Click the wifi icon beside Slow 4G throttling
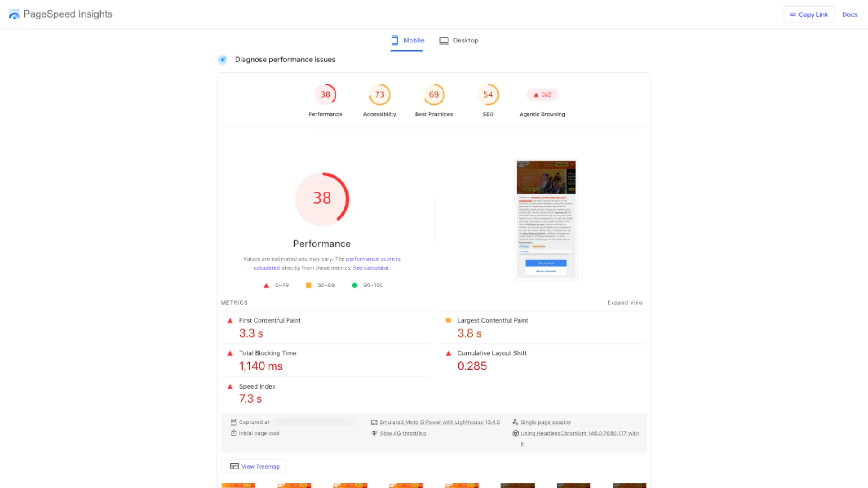This screenshot has width=868, height=488. coord(374,433)
